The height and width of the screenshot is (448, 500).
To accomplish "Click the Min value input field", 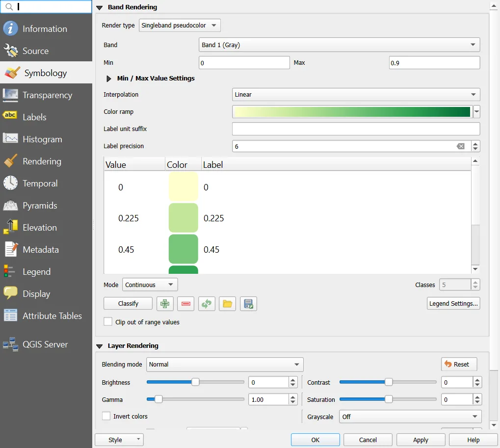I will tap(244, 62).
